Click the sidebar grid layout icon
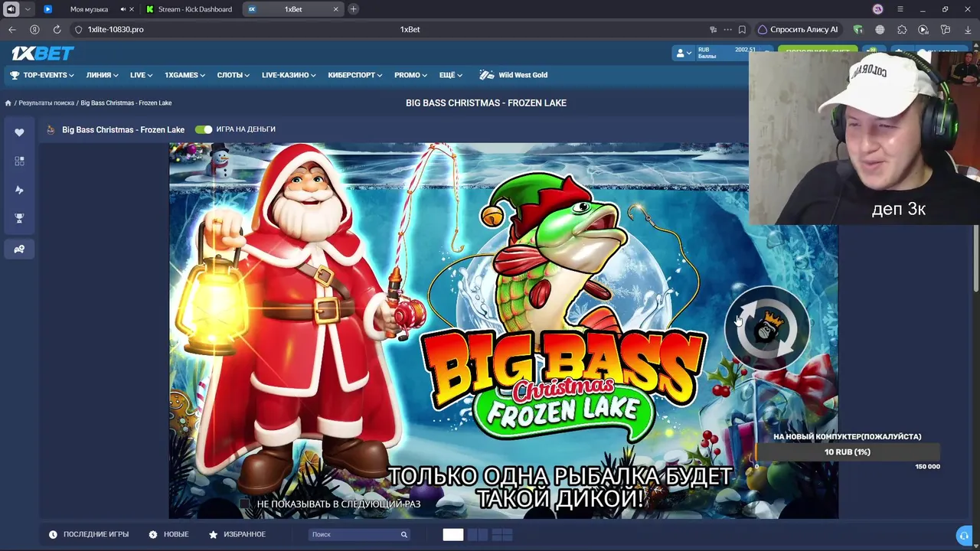980x551 pixels. coord(19,161)
